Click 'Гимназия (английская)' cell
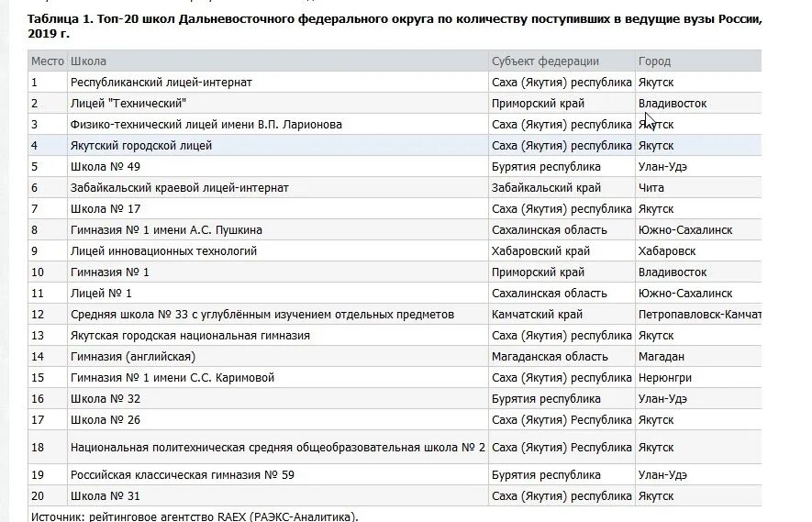 (132, 357)
